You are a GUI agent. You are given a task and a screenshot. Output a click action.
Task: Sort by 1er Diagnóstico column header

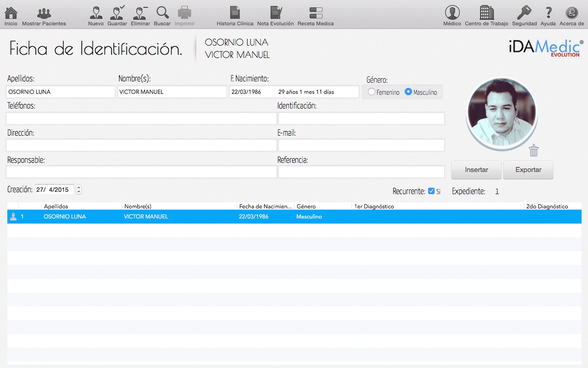click(x=373, y=207)
